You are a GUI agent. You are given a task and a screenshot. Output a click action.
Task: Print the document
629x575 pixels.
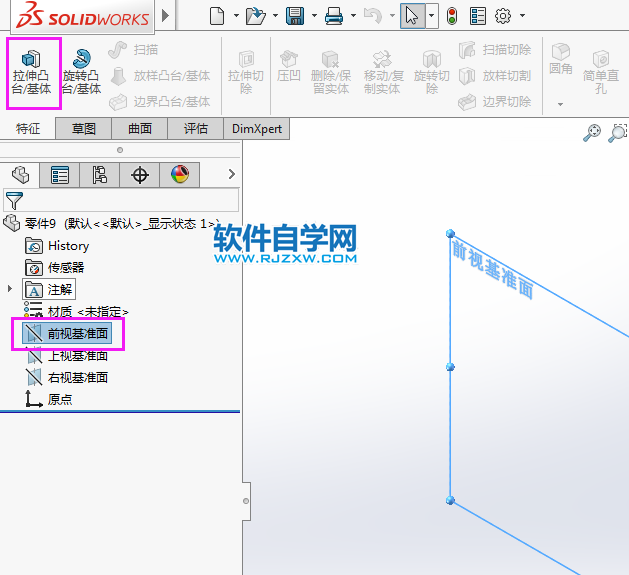pyautogui.click(x=334, y=16)
